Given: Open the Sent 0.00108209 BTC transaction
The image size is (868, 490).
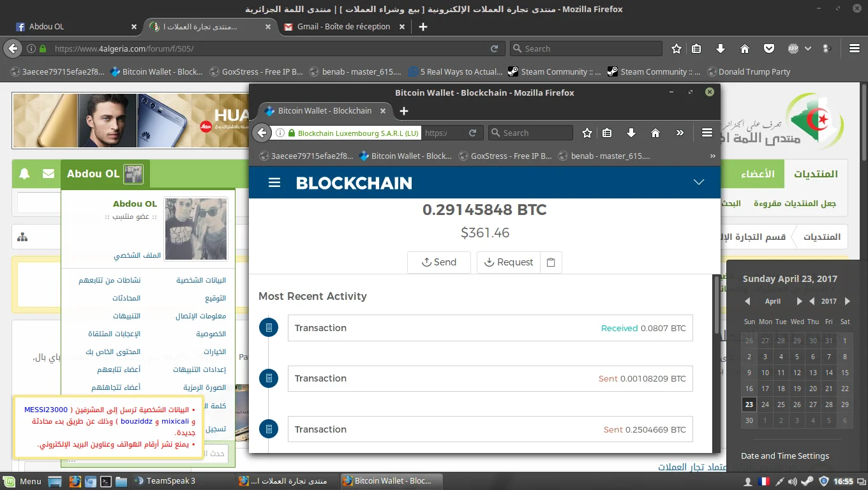Looking at the screenshot, I should [x=490, y=378].
